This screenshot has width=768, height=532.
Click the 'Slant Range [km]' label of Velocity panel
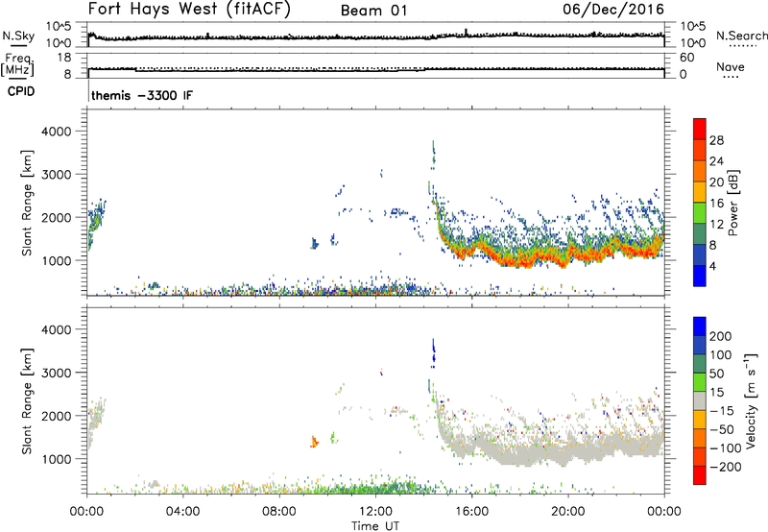(27, 401)
